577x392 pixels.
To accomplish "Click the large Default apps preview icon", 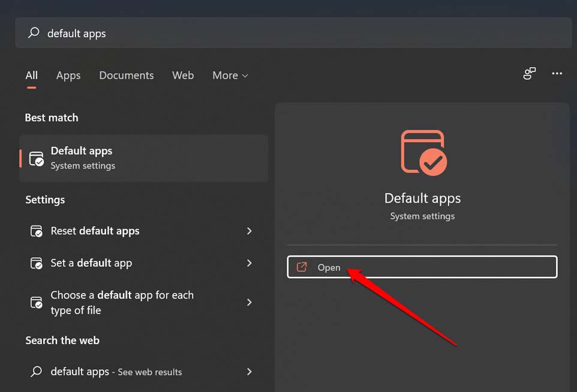I will 423,153.
